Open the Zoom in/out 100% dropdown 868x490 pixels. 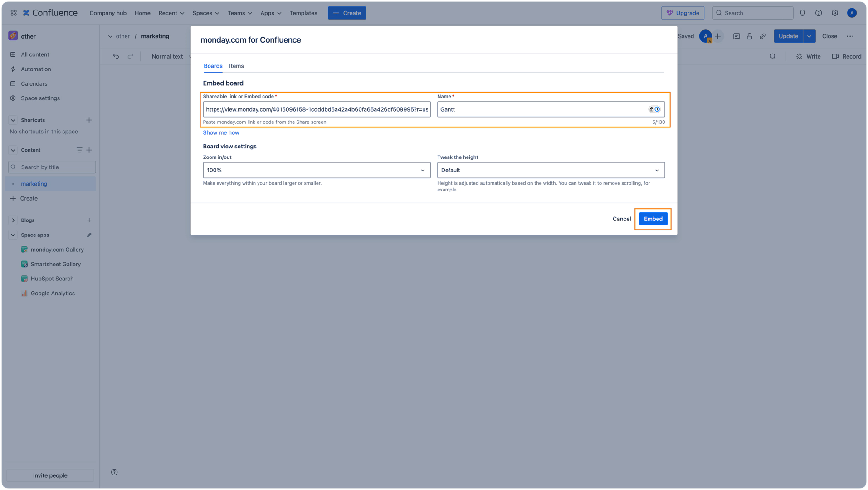317,170
